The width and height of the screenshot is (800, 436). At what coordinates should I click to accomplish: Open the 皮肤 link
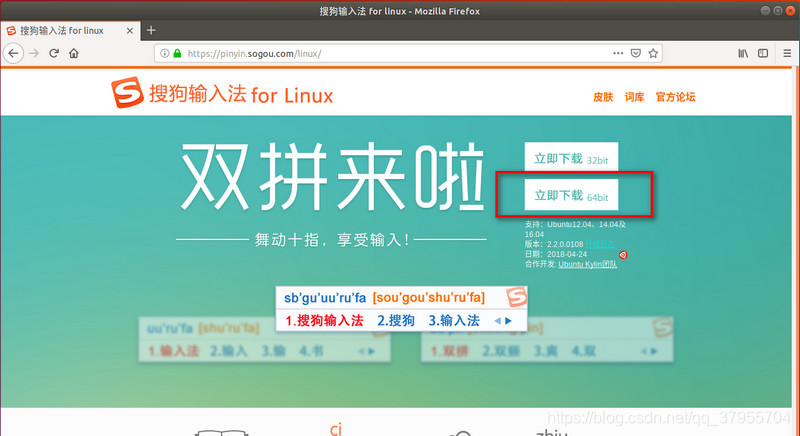coord(603,97)
